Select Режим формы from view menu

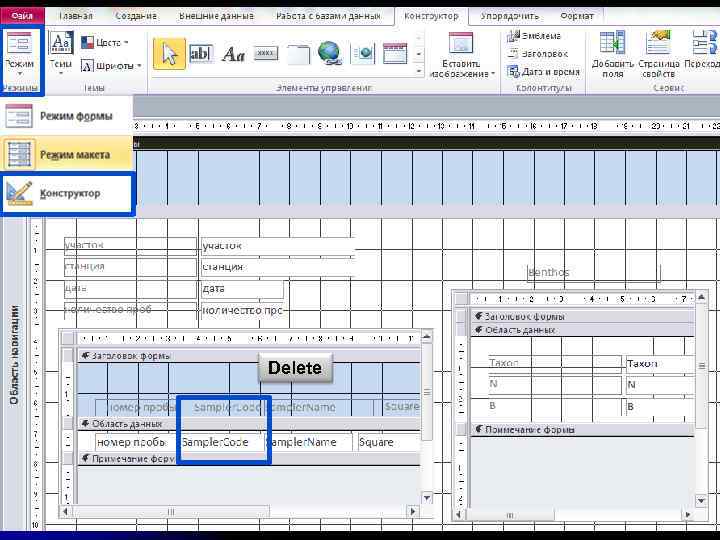tap(67, 116)
